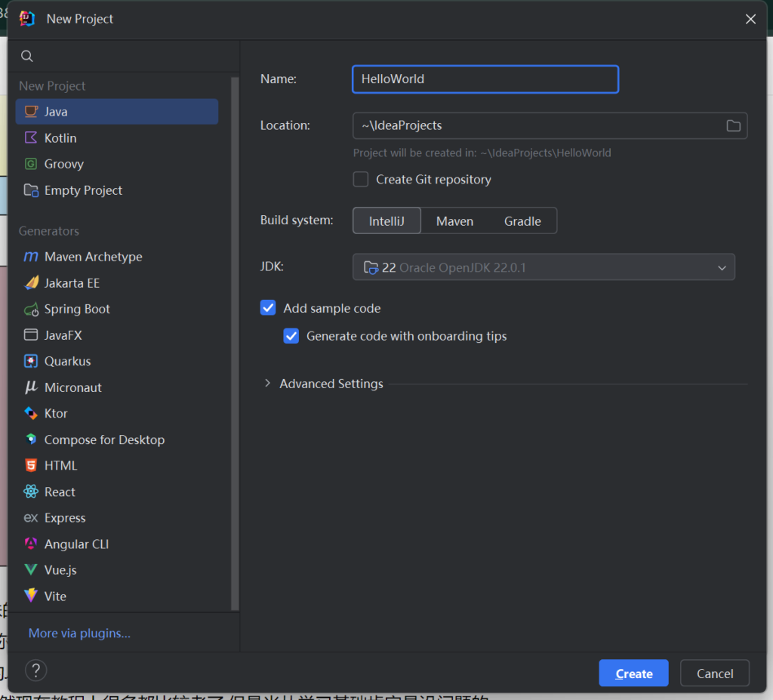Choose Angular CLI generator

tap(117, 544)
